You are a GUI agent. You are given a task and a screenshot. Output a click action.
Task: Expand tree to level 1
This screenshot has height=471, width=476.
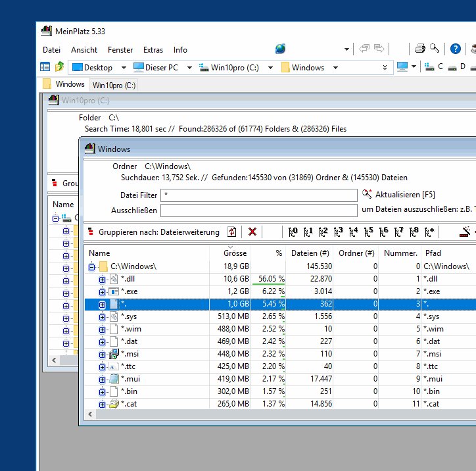click(308, 232)
